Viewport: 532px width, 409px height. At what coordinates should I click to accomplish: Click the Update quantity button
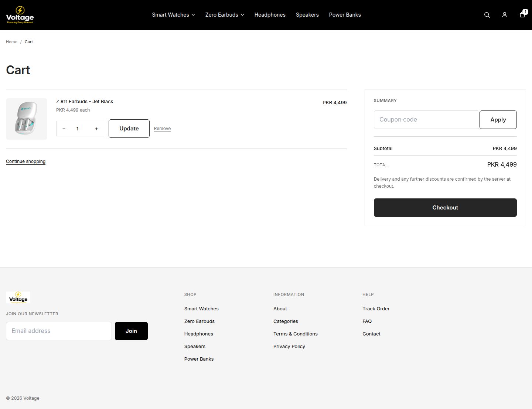point(129,129)
